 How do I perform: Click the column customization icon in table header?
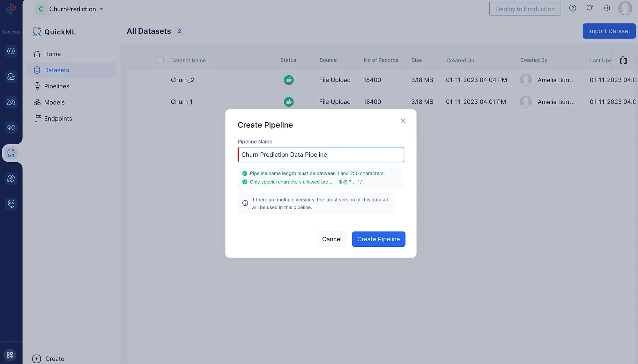click(623, 60)
